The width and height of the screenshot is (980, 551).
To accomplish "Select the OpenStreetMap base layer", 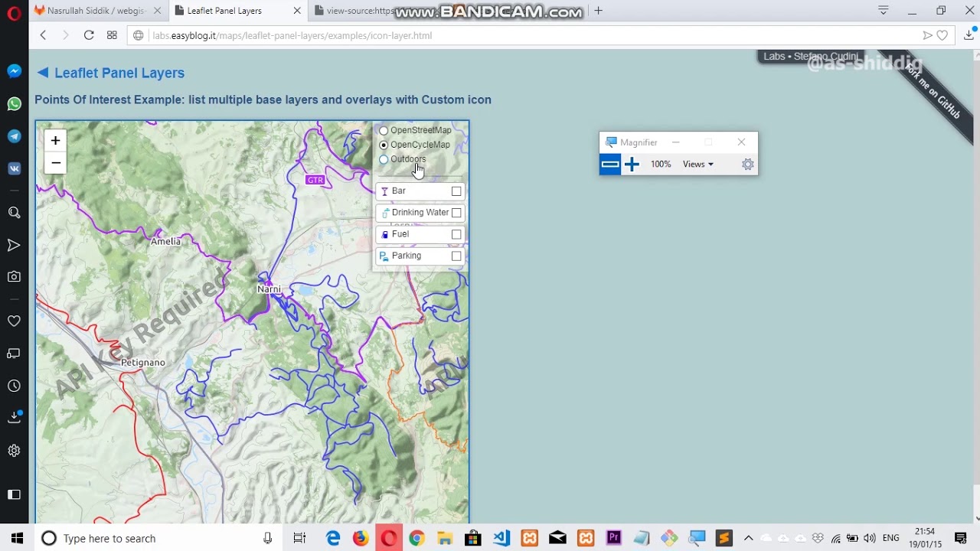I will [x=384, y=131].
